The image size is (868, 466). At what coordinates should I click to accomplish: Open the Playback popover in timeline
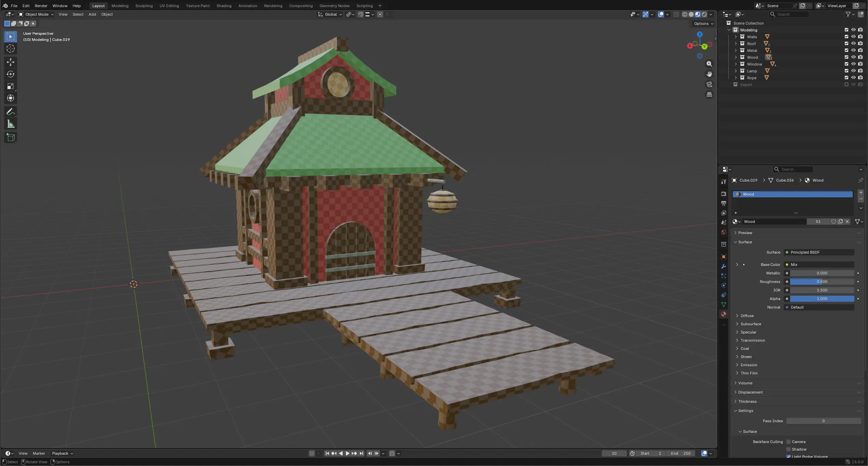(62, 453)
